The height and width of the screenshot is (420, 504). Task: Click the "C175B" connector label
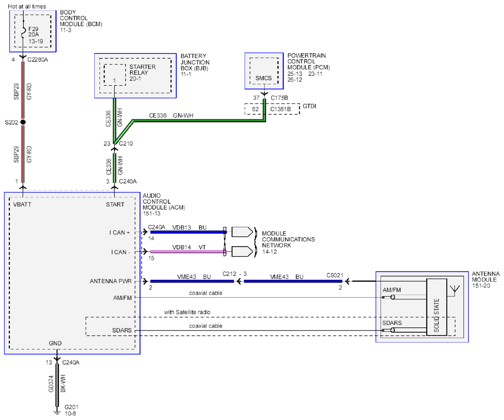[279, 98]
